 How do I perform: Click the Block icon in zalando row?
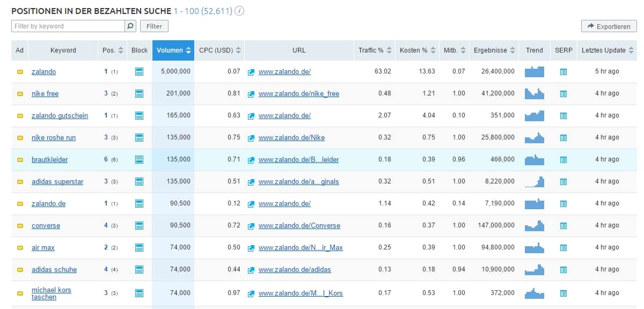pyautogui.click(x=139, y=71)
